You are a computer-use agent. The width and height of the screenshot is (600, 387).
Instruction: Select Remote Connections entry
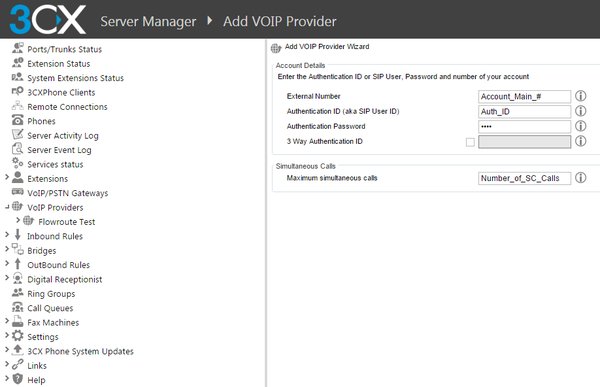67,107
